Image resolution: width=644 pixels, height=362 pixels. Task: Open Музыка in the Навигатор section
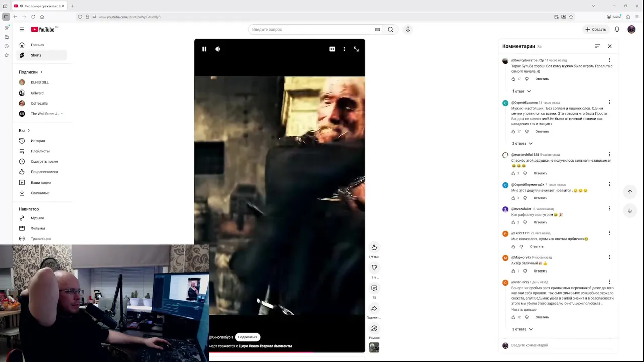coord(40,218)
